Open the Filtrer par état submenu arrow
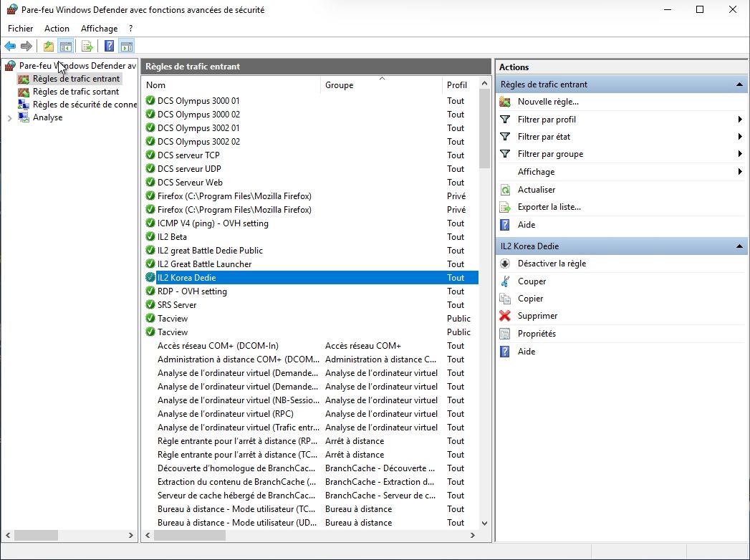Viewport: 750px width, 560px height. point(740,136)
